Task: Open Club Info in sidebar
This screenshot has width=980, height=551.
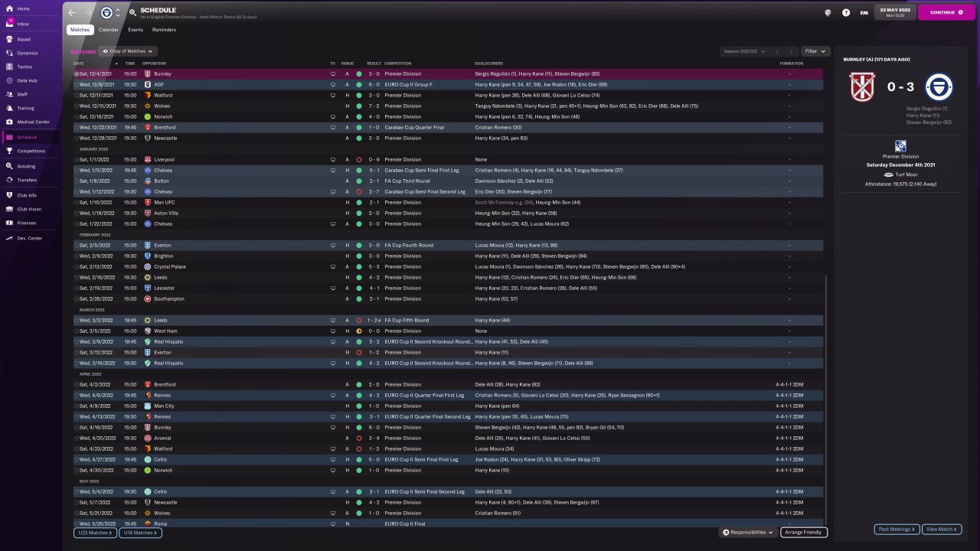Action: [31, 195]
